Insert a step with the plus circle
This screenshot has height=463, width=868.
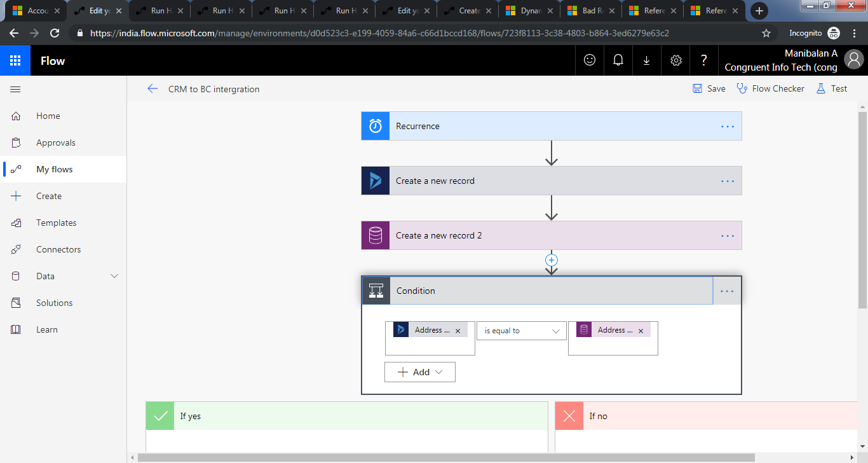tap(552, 260)
